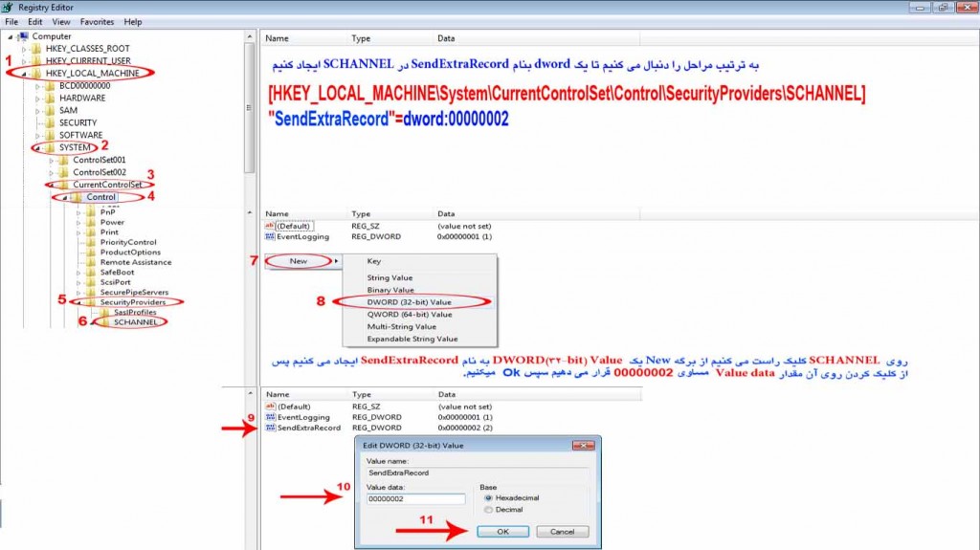Click the Registry Editor title bar icon

[x=7, y=7]
